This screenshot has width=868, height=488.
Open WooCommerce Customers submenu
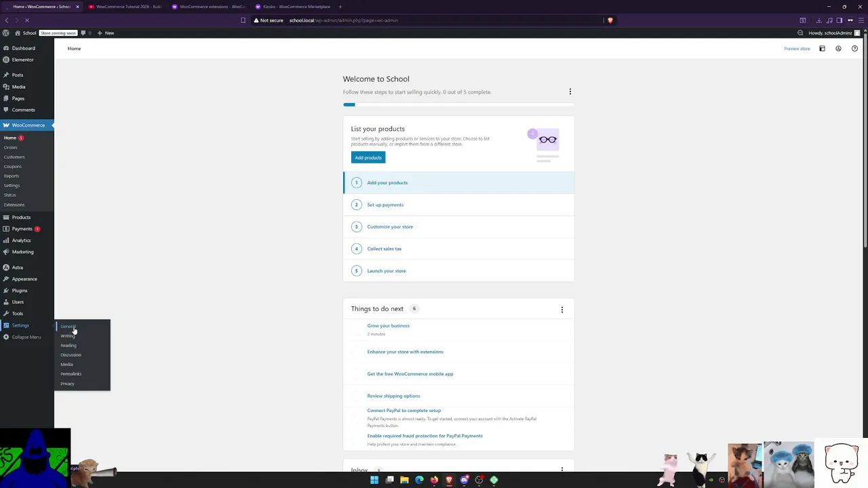[x=14, y=157]
